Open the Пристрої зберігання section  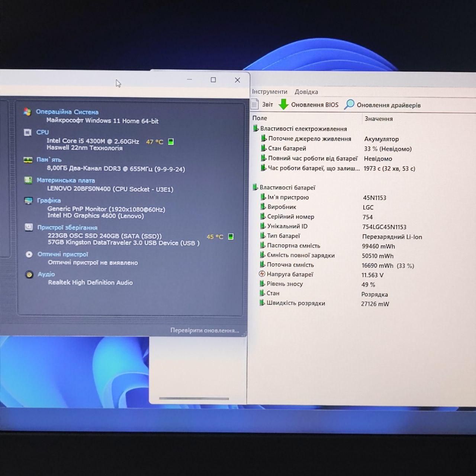(x=67, y=228)
